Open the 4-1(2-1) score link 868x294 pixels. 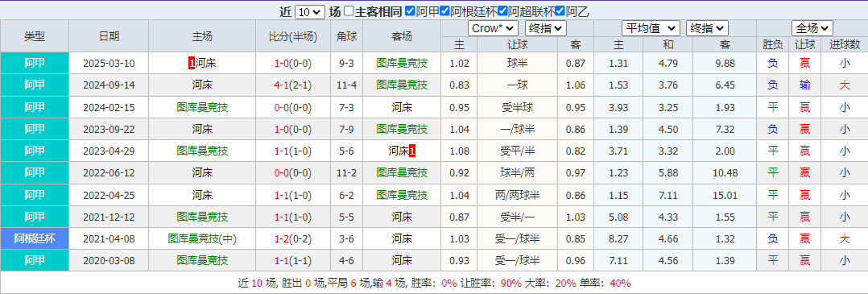click(x=293, y=85)
